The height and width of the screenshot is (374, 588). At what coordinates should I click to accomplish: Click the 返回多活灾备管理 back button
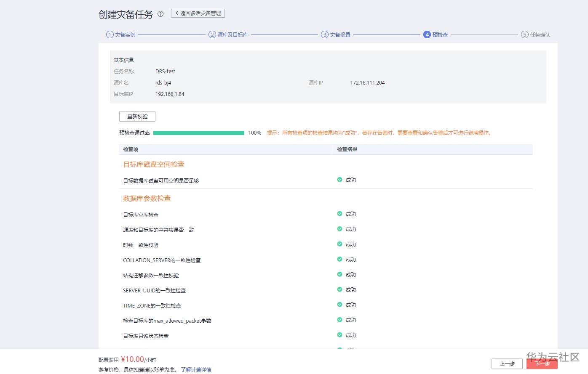coord(198,13)
